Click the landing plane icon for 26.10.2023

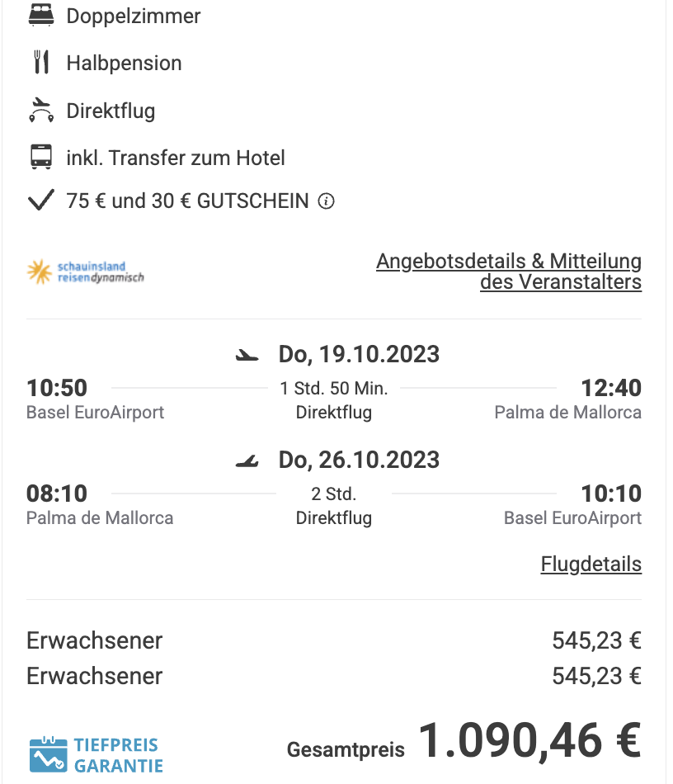(247, 461)
